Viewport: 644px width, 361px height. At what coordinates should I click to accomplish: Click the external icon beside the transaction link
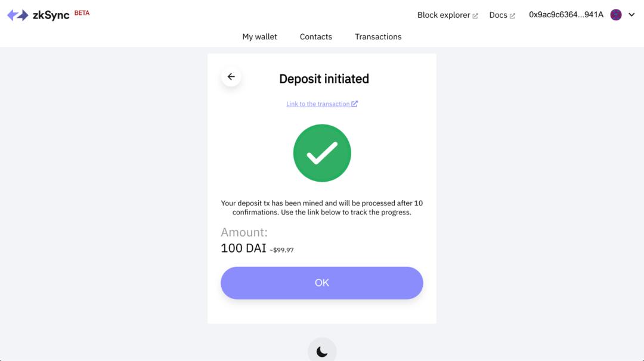(354, 104)
